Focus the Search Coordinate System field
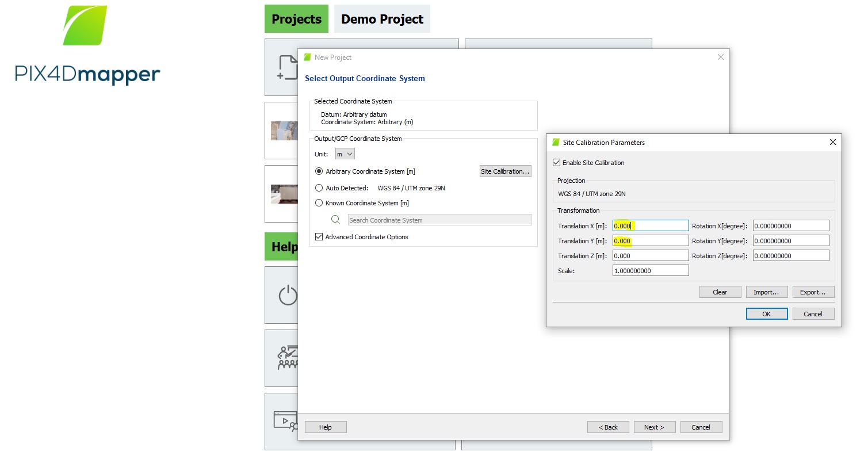Image resolution: width=868 pixels, height=471 pixels. [440, 220]
